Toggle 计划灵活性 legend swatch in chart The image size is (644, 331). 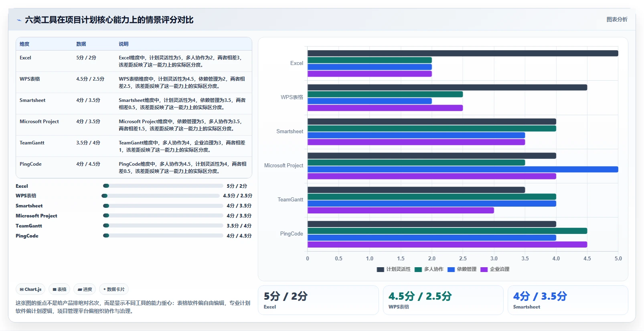point(380,269)
